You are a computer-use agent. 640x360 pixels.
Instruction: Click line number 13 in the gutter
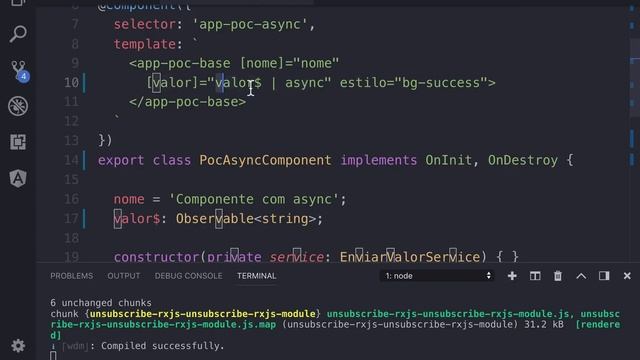[x=71, y=140]
